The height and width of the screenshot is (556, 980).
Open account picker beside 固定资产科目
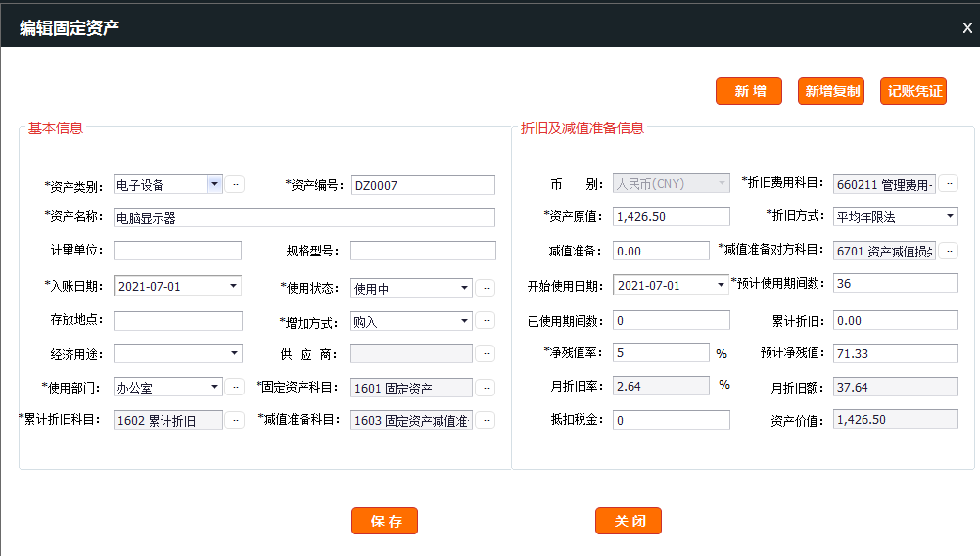[x=486, y=388]
